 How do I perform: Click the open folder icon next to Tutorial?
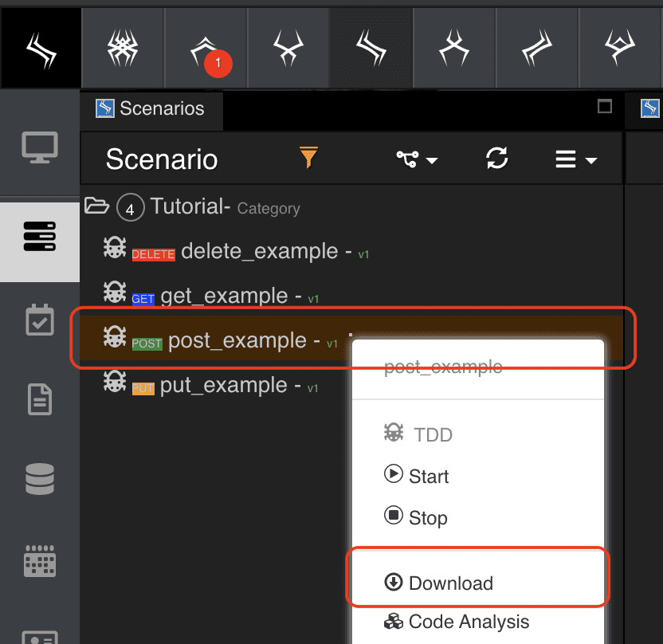(x=97, y=206)
